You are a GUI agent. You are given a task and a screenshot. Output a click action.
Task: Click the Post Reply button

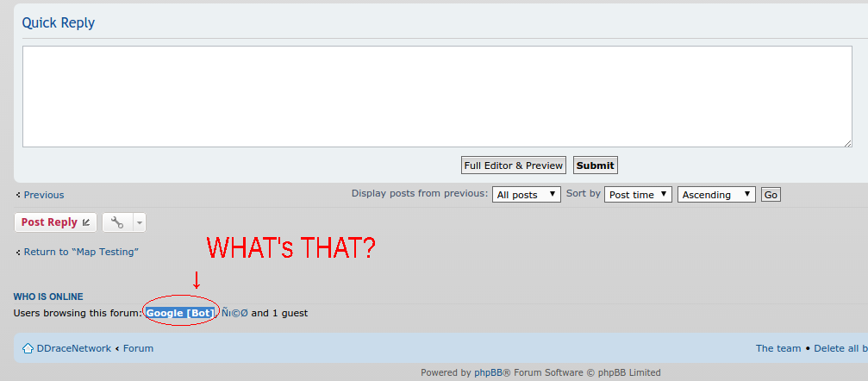(55, 222)
